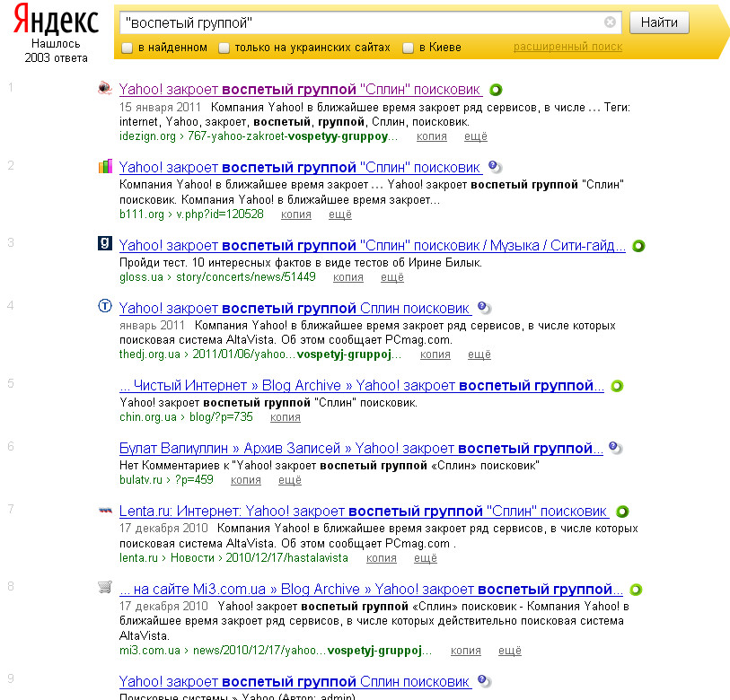Open 'копия' for bulatv.ru result

coord(246,480)
